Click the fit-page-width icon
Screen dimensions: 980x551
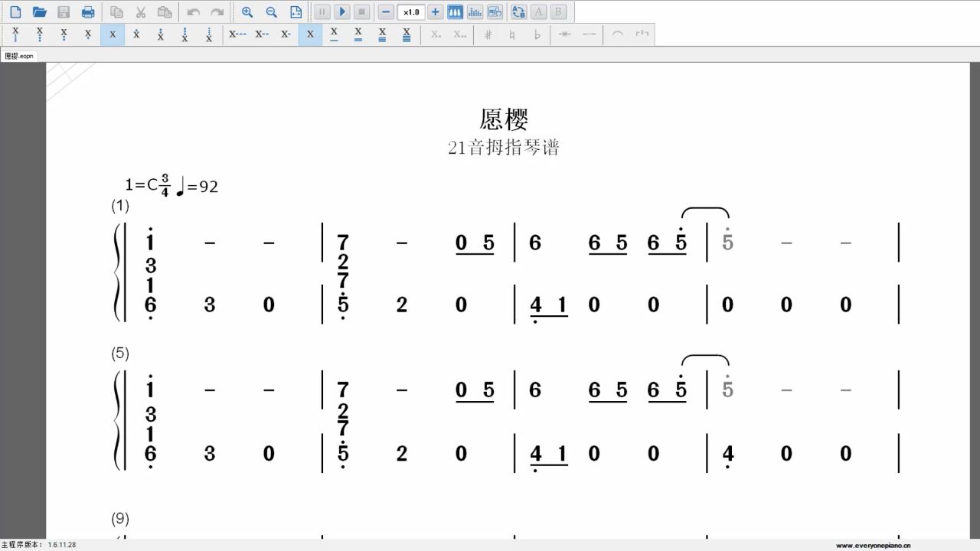click(296, 11)
